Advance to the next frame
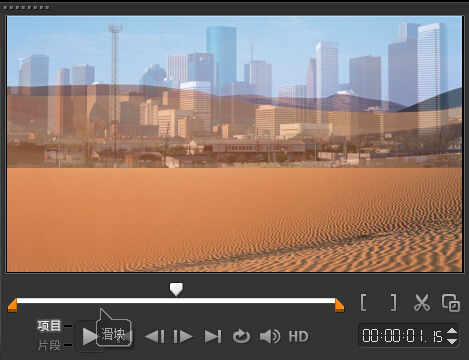The width and height of the screenshot is (469, 360). pyautogui.click(x=183, y=336)
